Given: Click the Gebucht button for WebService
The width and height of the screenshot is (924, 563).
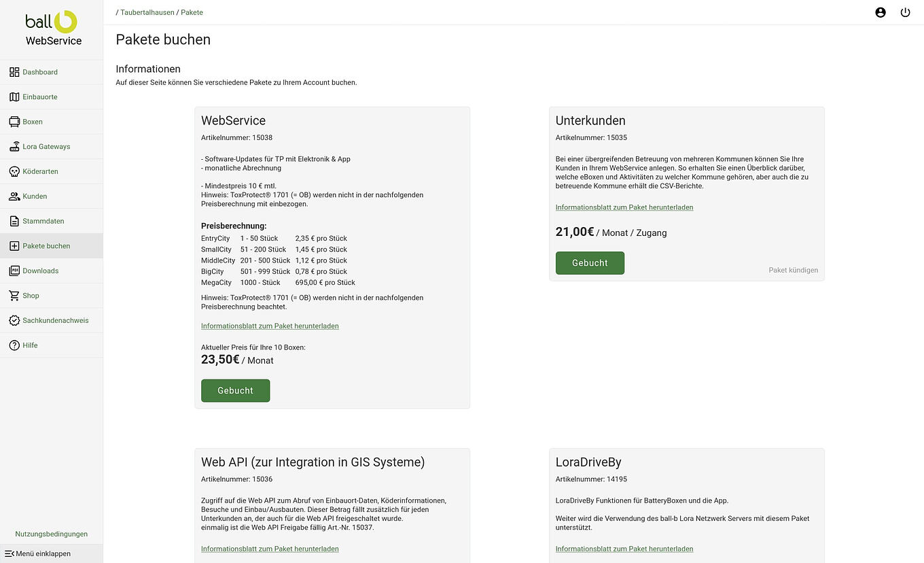Looking at the screenshot, I should [235, 390].
